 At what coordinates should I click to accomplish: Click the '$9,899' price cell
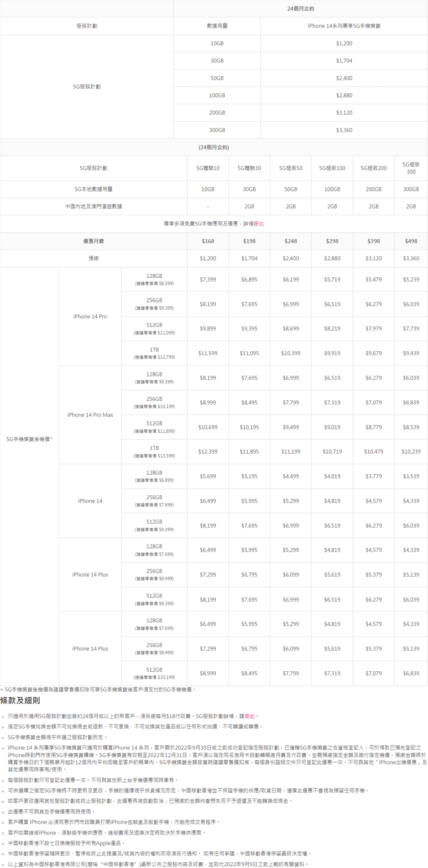tap(208, 329)
